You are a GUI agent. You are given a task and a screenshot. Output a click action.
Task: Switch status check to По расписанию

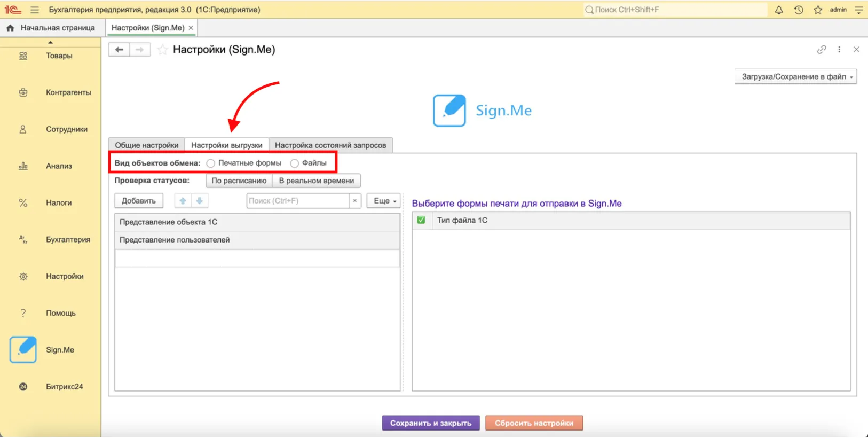(239, 181)
